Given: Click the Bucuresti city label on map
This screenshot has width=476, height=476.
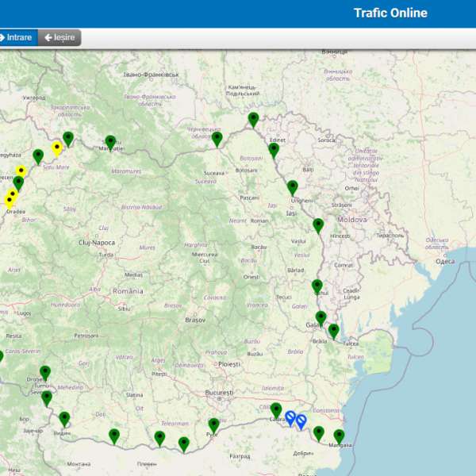Looking at the screenshot, I should (x=219, y=393).
